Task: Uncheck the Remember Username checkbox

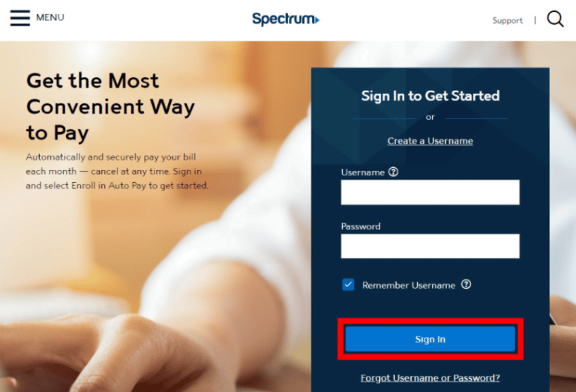Action: coord(348,285)
